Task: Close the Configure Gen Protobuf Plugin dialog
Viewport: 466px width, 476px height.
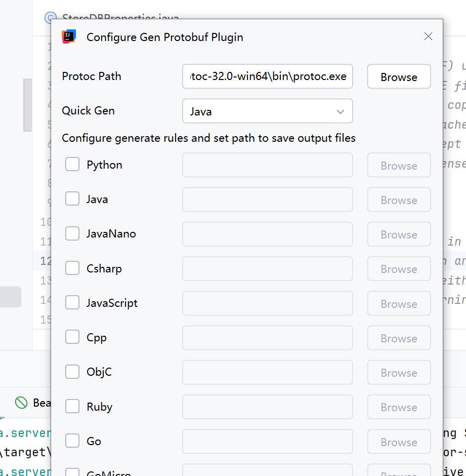Action: (x=428, y=36)
